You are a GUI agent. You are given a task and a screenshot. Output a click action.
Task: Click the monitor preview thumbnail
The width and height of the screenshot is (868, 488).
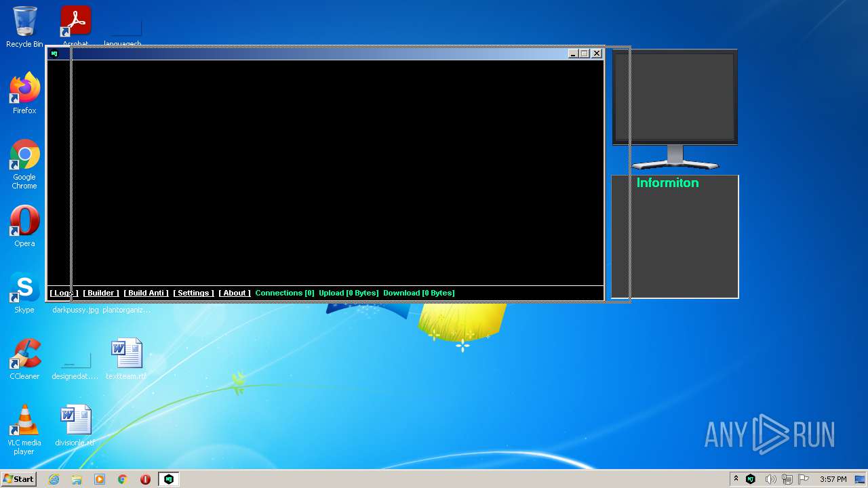pos(675,109)
